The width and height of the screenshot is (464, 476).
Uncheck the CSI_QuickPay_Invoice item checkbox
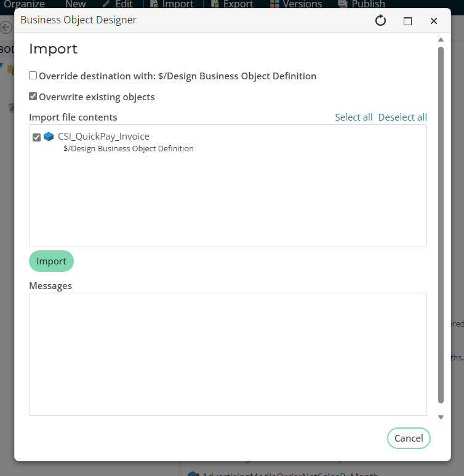pos(37,137)
